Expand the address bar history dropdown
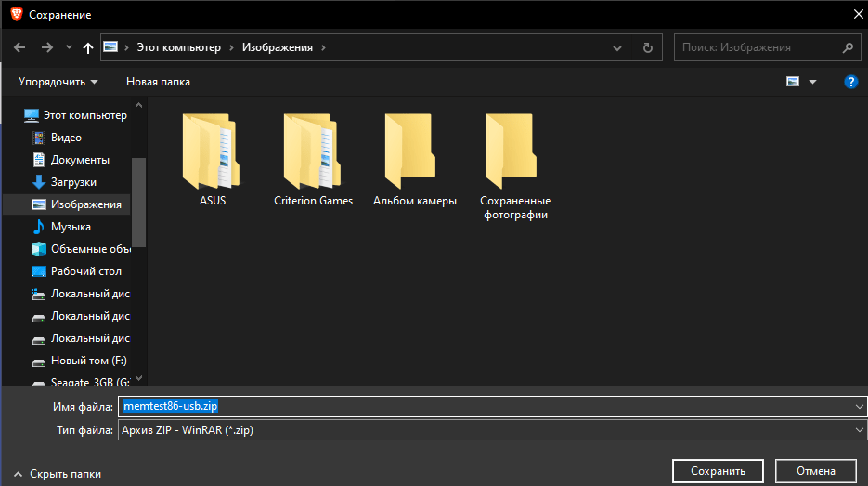This screenshot has width=868, height=486. (x=617, y=47)
